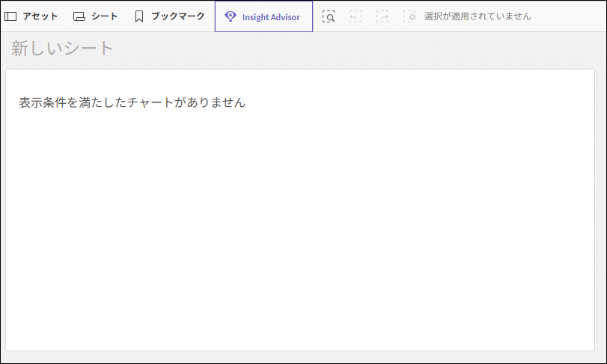Click the step back selection icon
Image resolution: width=607 pixels, height=364 pixels.
pyautogui.click(x=356, y=16)
